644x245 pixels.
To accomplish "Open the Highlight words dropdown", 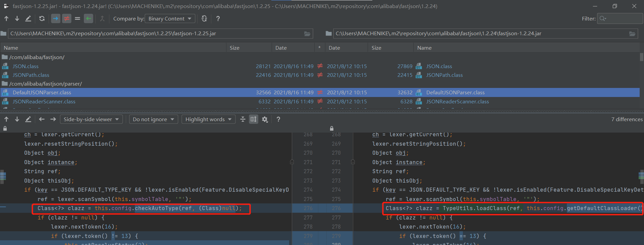I will 209,119.
